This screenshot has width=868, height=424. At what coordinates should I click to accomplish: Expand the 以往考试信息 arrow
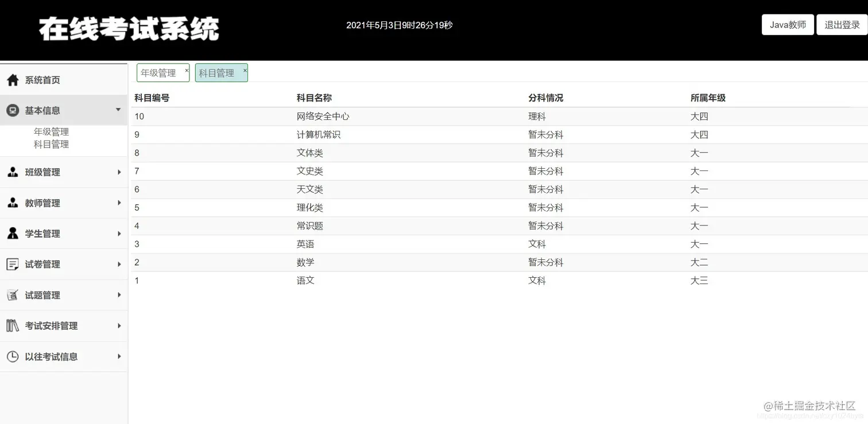point(119,356)
